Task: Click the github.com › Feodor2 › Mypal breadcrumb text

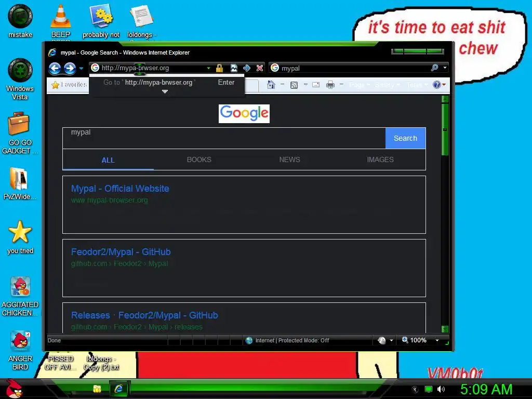Action: (119, 263)
